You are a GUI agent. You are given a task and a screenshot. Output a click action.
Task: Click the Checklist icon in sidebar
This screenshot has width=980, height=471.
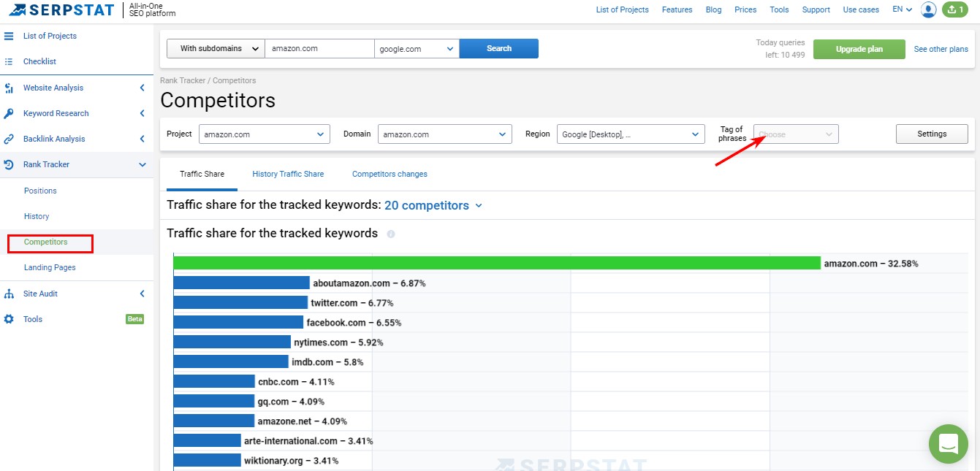(x=9, y=61)
